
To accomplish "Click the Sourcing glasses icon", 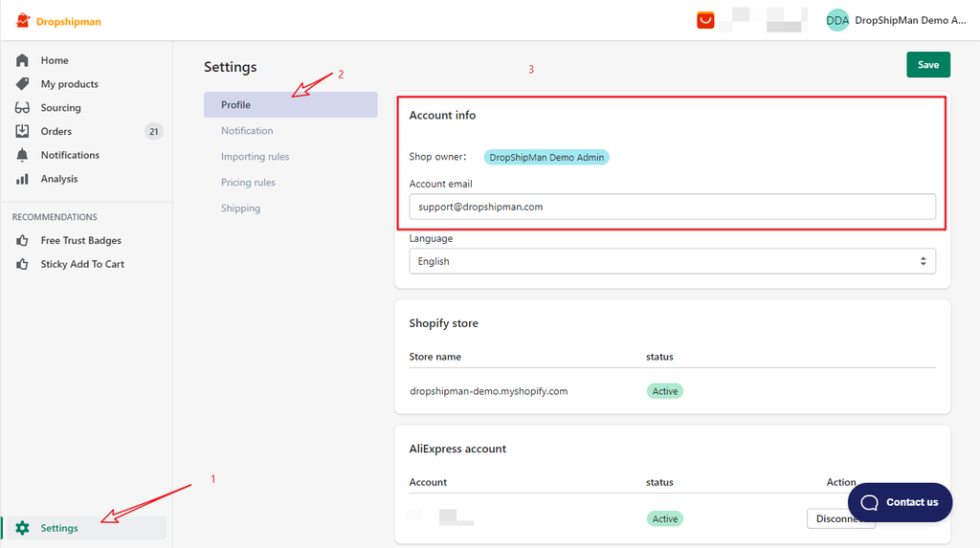I will (x=23, y=107).
